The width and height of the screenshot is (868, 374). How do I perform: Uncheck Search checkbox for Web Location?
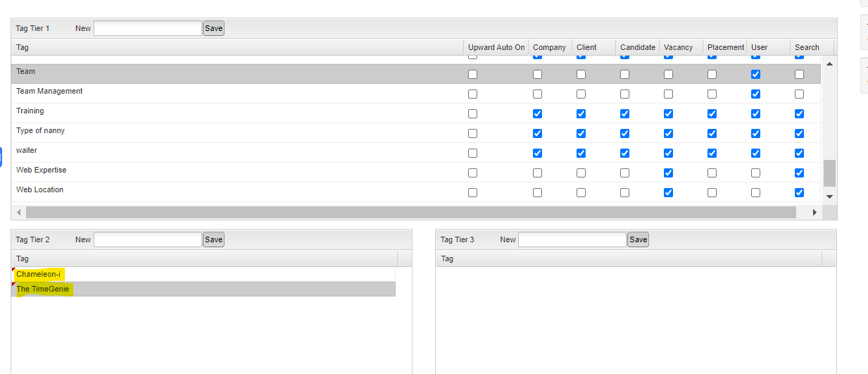pyautogui.click(x=799, y=192)
